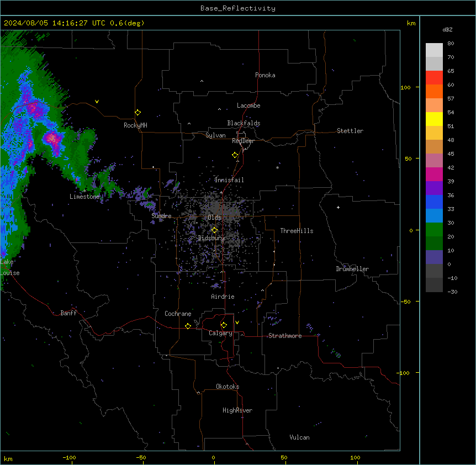The image size is (476, 465).
Task: Click the 42 dBZ magenta legend swatch
Action: (x=434, y=174)
